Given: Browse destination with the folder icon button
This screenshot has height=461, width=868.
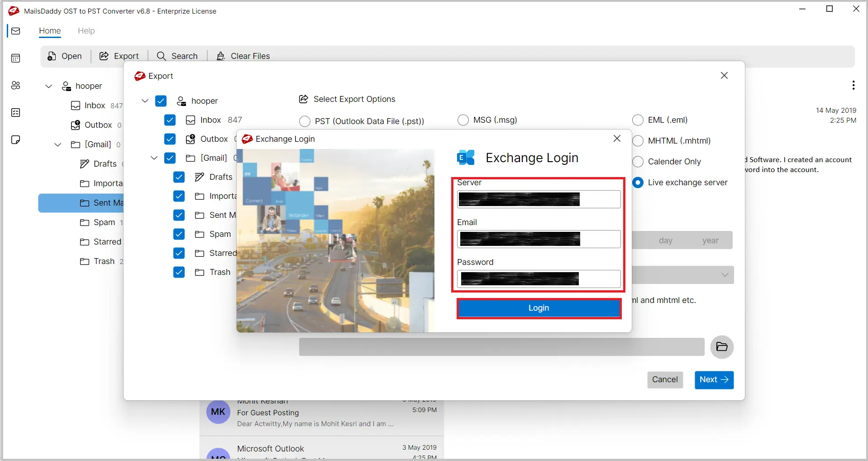Looking at the screenshot, I should pos(722,347).
